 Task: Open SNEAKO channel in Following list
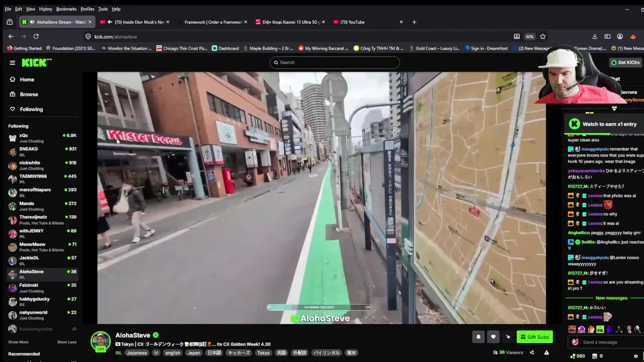click(42, 151)
